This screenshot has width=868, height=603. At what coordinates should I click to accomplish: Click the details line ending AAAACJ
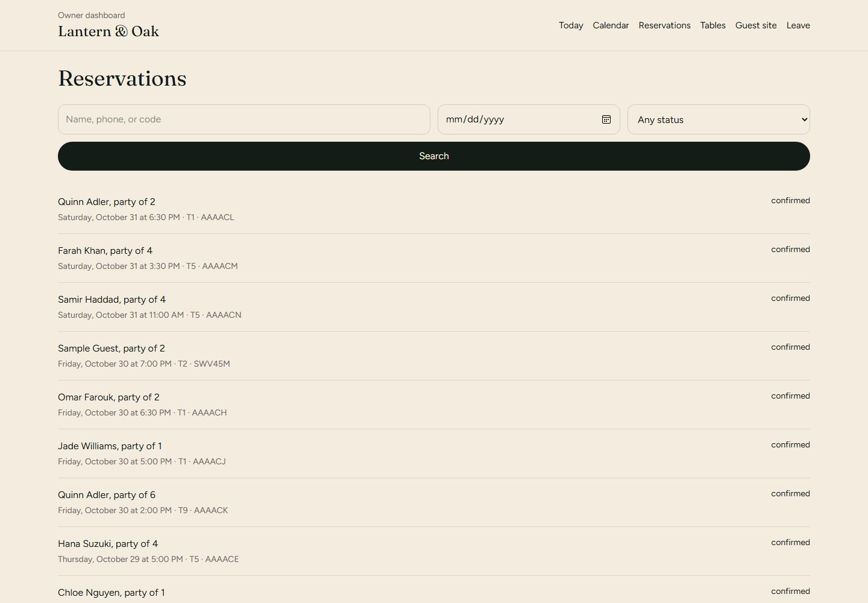[x=142, y=461]
